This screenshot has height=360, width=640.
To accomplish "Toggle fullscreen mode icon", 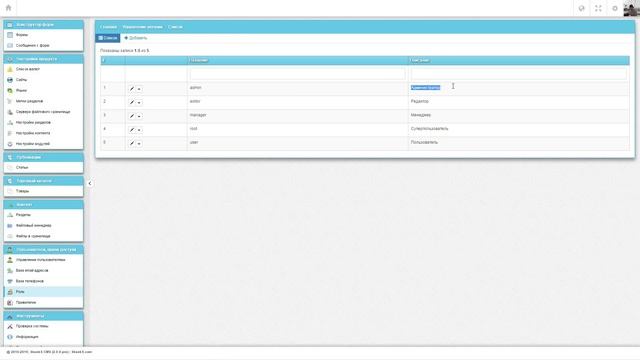I will [598, 8].
